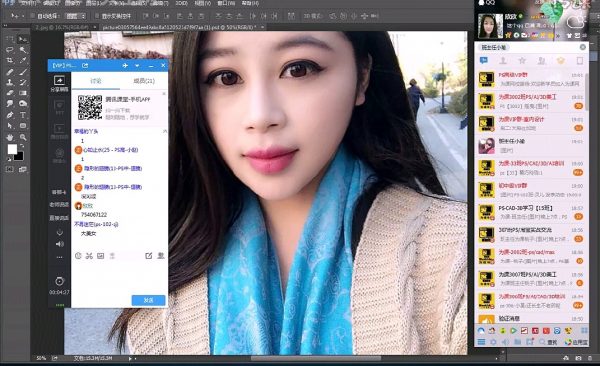
Task: Select the Clone Stamp tool
Action: tap(10, 82)
